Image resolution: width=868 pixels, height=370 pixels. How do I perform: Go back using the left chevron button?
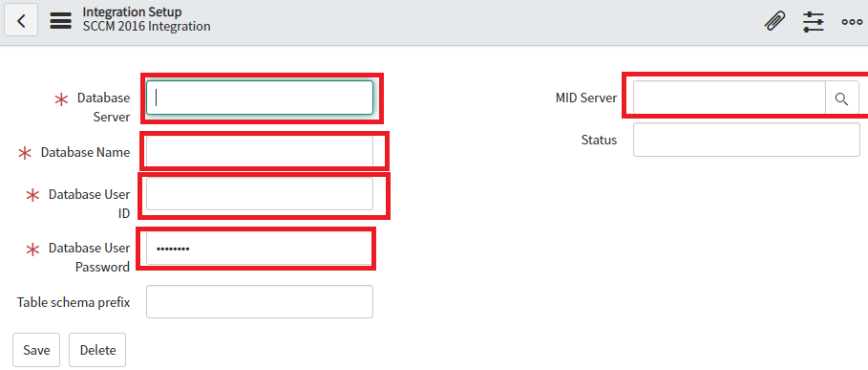point(21,21)
